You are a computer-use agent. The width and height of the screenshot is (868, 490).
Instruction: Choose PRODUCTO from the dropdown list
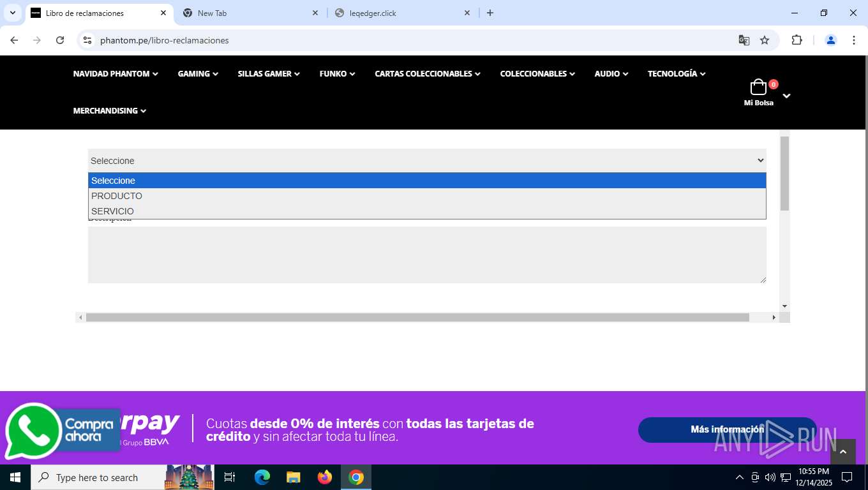pos(427,196)
